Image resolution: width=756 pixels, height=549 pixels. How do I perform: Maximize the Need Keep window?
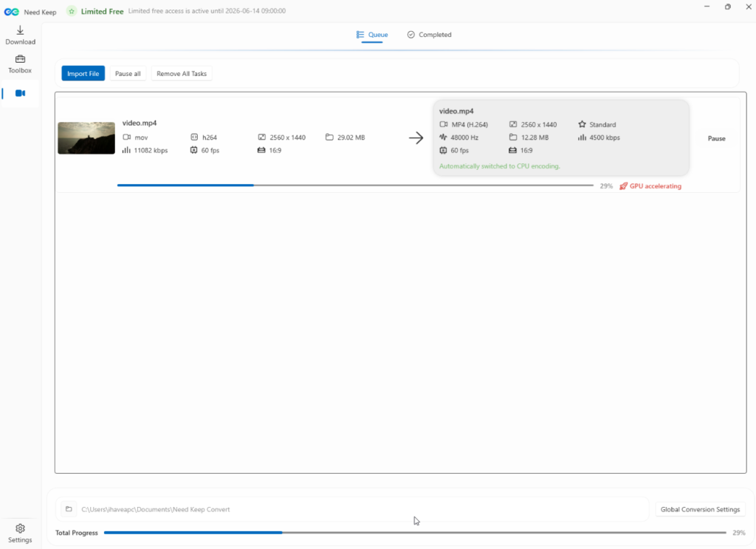727,7
